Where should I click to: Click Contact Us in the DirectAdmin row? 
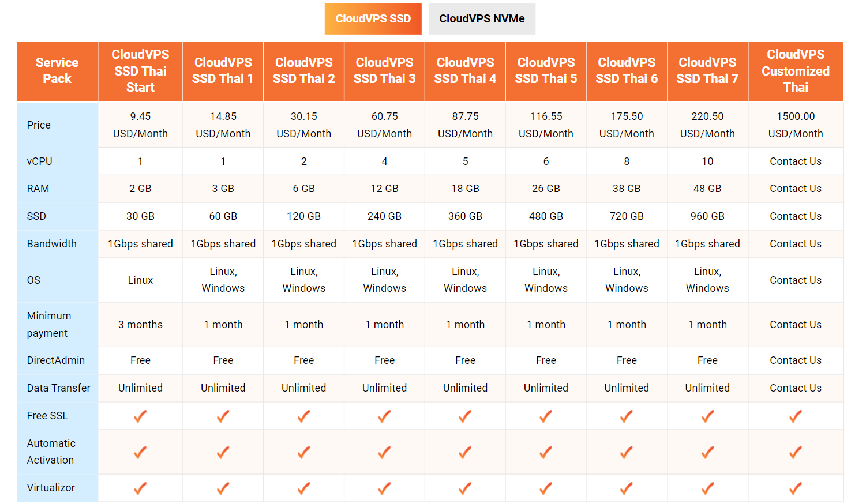[x=796, y=360]
